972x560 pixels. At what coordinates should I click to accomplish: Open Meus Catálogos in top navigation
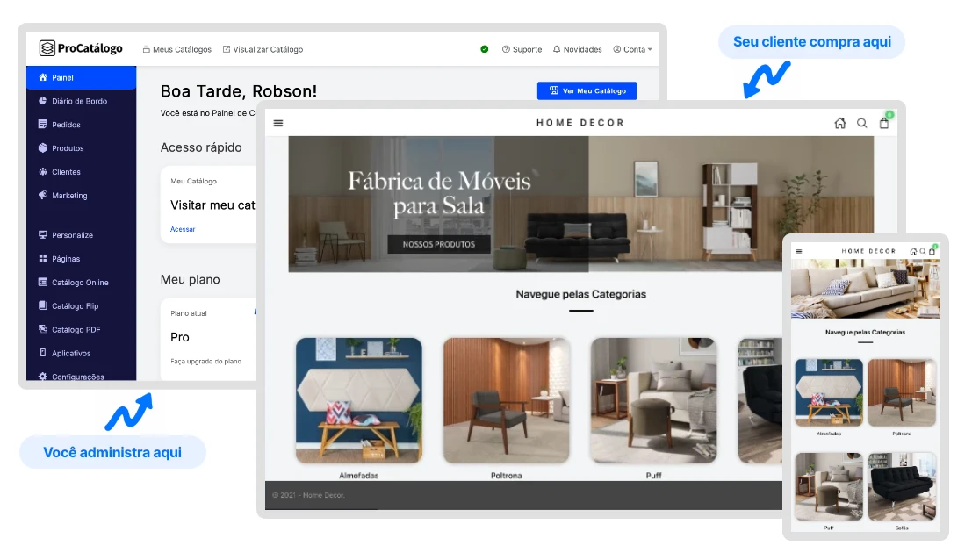[176, 49]
